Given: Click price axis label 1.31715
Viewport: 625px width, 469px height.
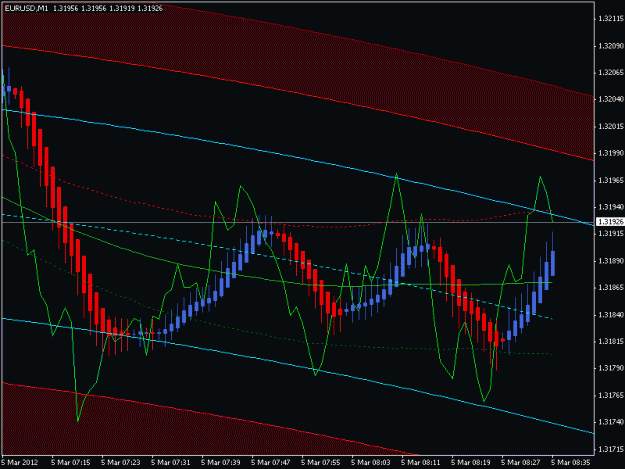Looking at the screenshot, I should (x=611, y=449).
